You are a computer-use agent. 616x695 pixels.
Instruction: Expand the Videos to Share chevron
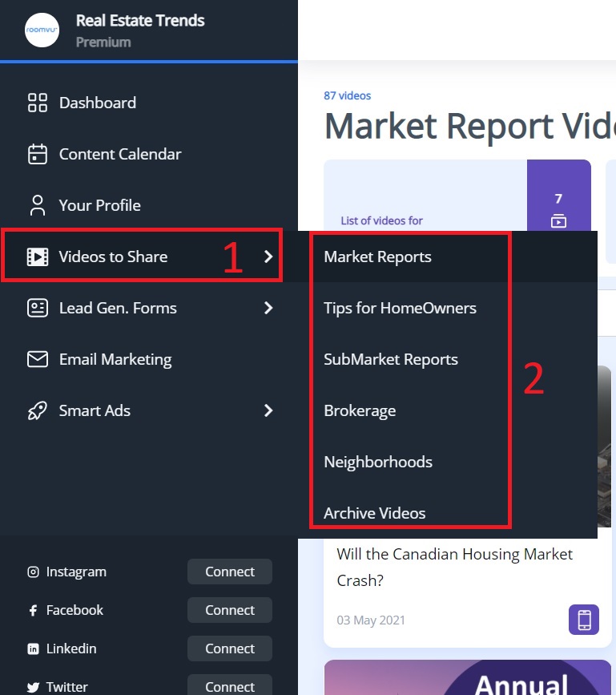pyautogui.click(x=269, y=257)
